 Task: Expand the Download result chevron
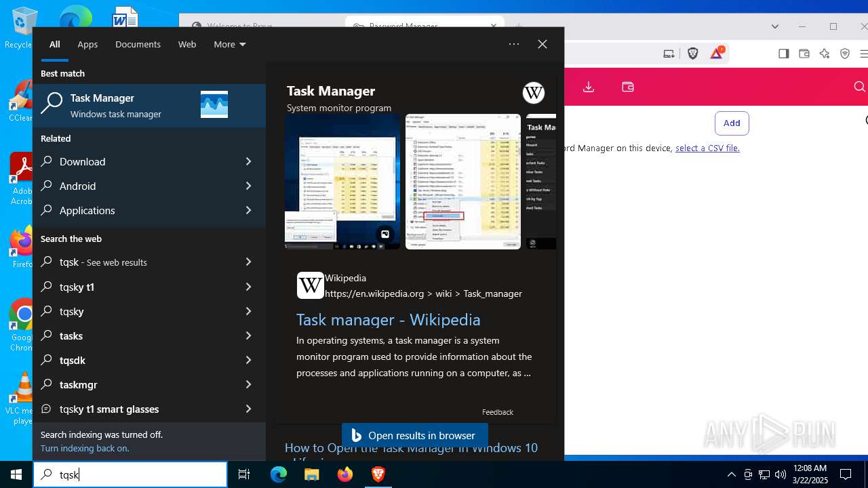pos(248,161)
